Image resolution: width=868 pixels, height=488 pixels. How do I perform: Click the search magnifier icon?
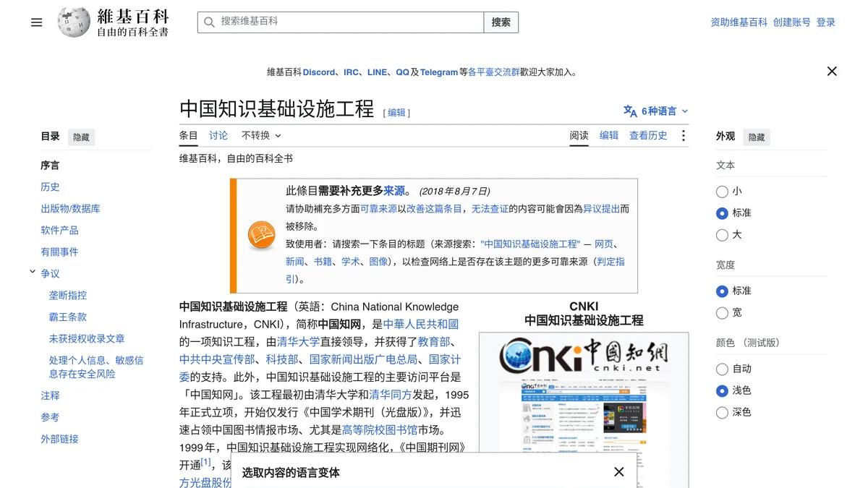[x=209, y=22]
